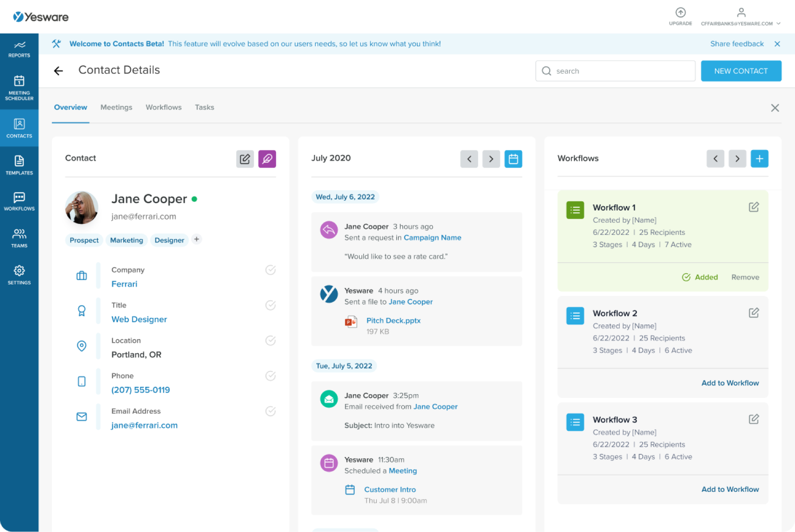Go to previous workflows page
Screen dimensions: 795x532
point(715,159)
